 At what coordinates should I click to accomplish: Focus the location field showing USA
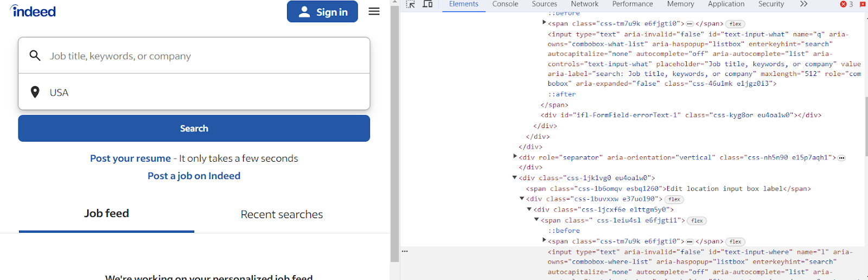[x=194, y=92]
